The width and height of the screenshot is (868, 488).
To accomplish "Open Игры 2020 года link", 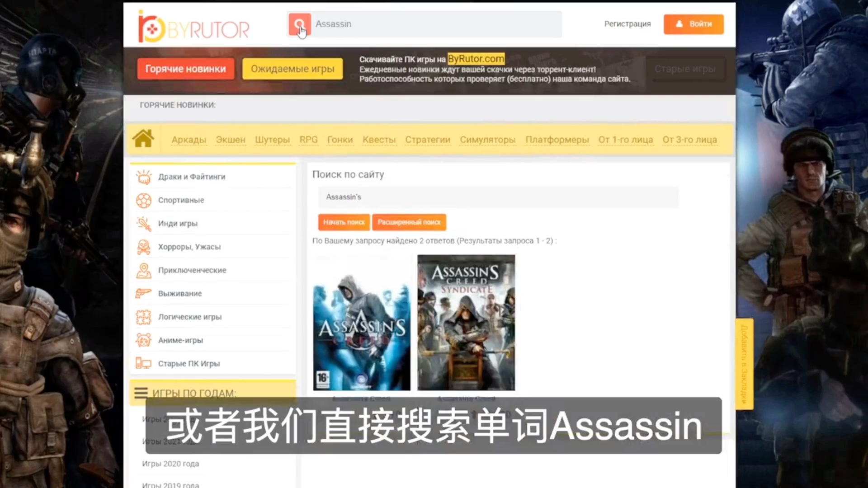I will 170,464.
